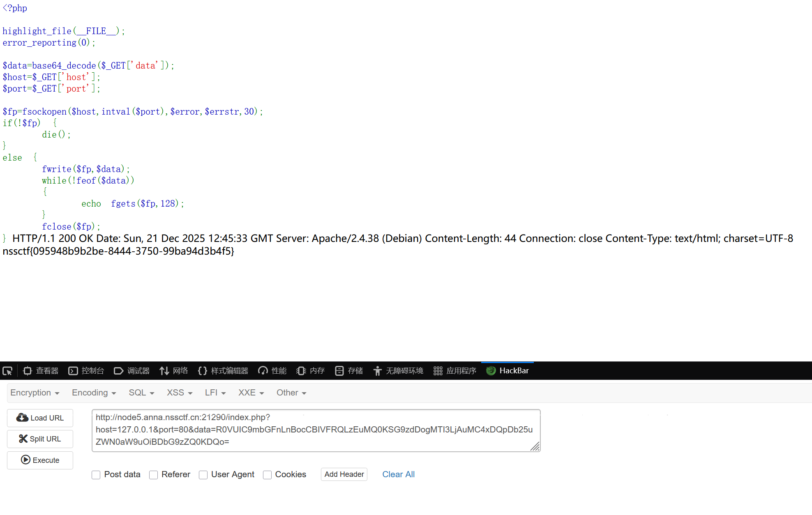
Task: Switch to the Application (应用程序) tab
Action: tap(455, 371)
